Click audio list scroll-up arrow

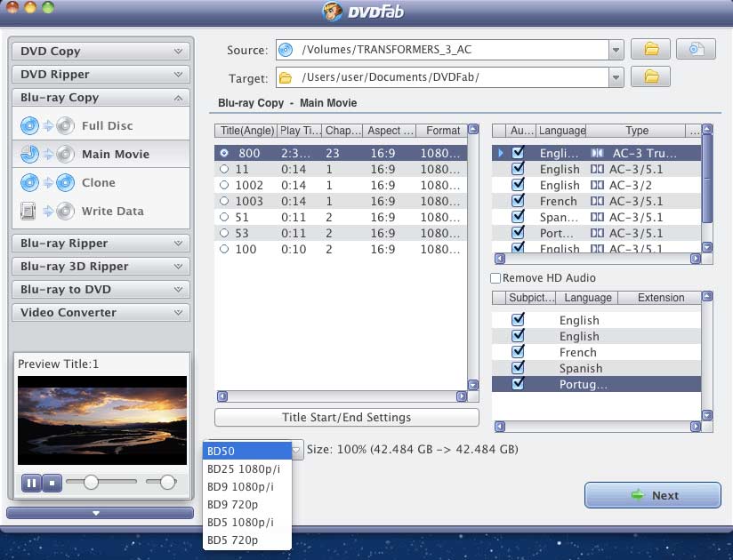(x=707, y=129)
